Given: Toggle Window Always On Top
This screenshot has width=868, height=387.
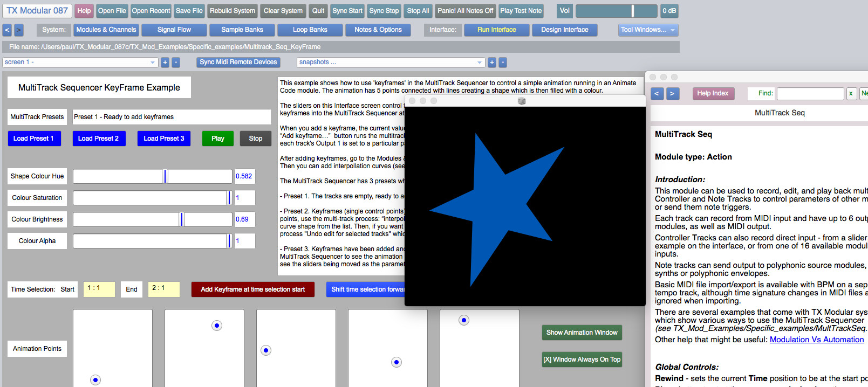Looking at the screenshot, I should pyautogui.click(x=582, y=360).
